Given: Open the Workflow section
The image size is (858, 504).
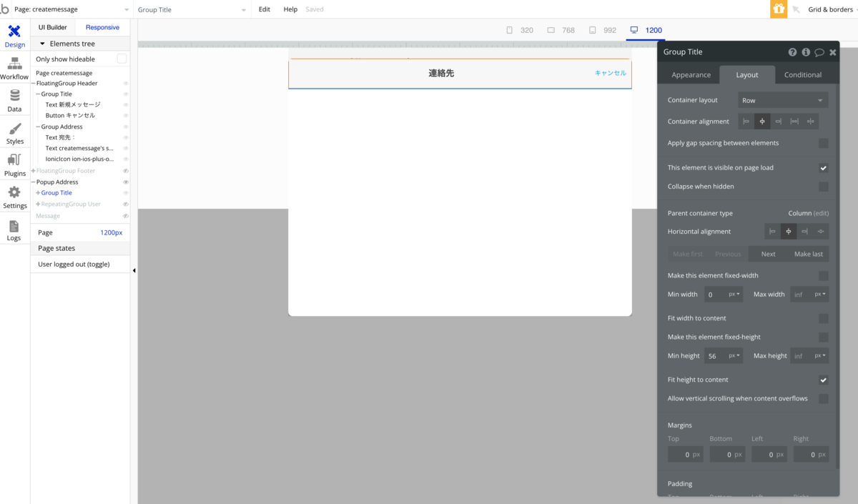Looking at the screenshot, I should click(14, 69).
